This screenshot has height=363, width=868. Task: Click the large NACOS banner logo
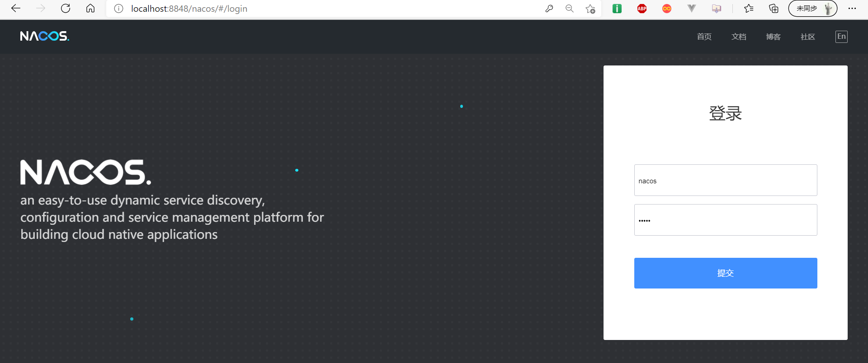coord(86,172)
